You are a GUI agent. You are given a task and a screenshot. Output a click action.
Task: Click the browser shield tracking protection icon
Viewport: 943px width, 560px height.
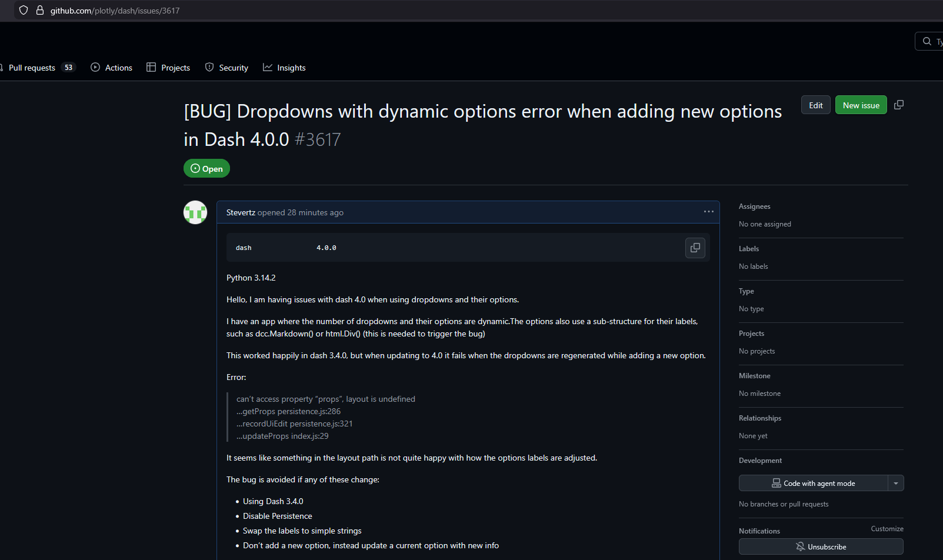(x=24, y=10)
